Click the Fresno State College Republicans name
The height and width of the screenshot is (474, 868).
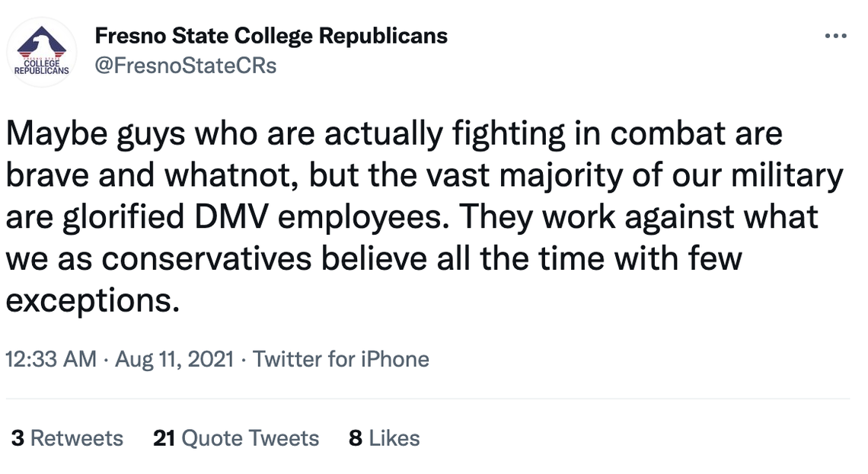[x=270, y=35]
